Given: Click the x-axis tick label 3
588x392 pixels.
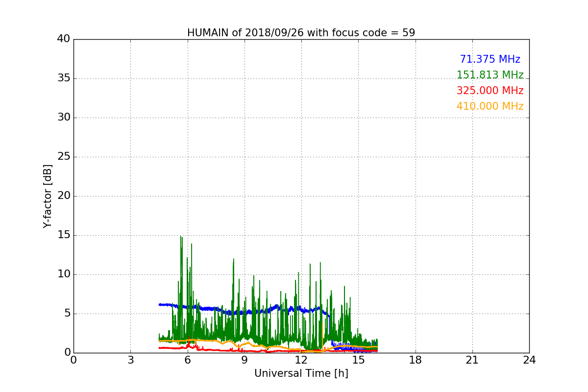Looking at the screenshot, I should 130,360.
